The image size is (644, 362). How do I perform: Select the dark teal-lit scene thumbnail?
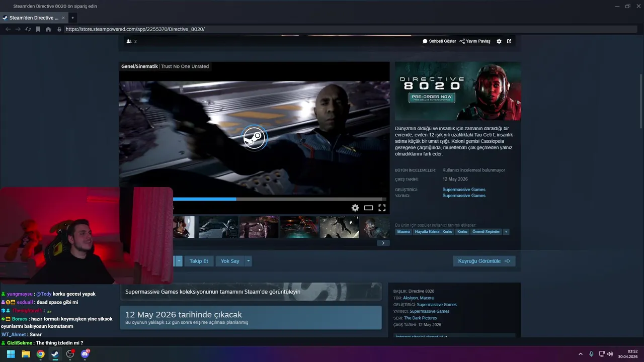(299, 227)
